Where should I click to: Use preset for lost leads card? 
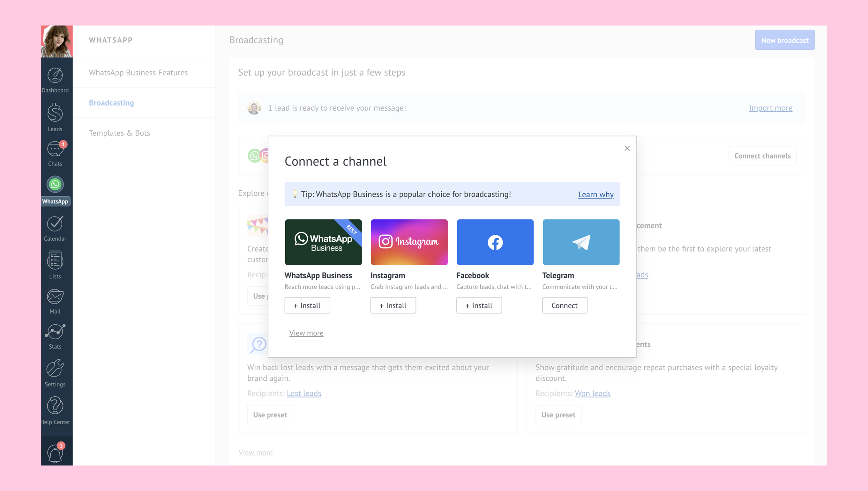(270, 415)
